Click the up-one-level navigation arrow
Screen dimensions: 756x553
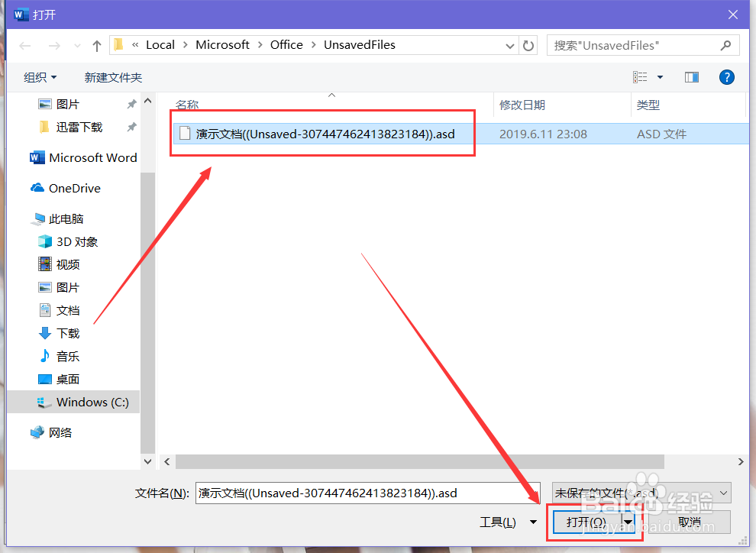click(96, 45)
